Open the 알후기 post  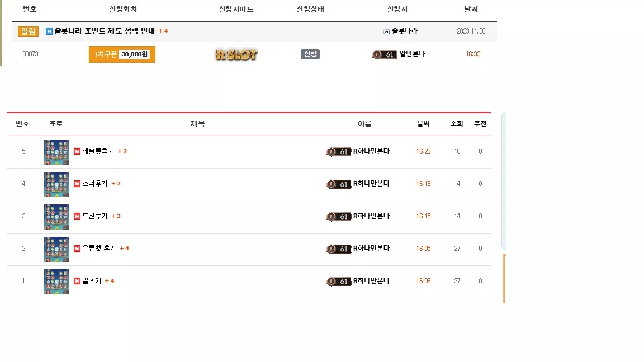click(92, 281)
